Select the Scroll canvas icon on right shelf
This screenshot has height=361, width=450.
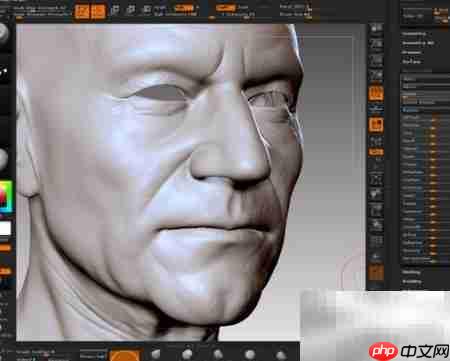[x=376, y=44]
